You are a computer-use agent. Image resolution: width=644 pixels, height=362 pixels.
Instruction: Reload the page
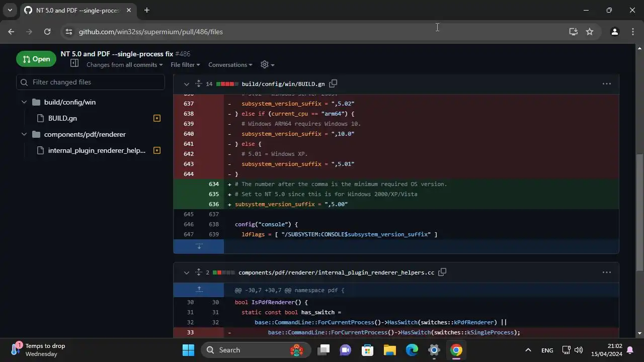(x=47, y=32)
